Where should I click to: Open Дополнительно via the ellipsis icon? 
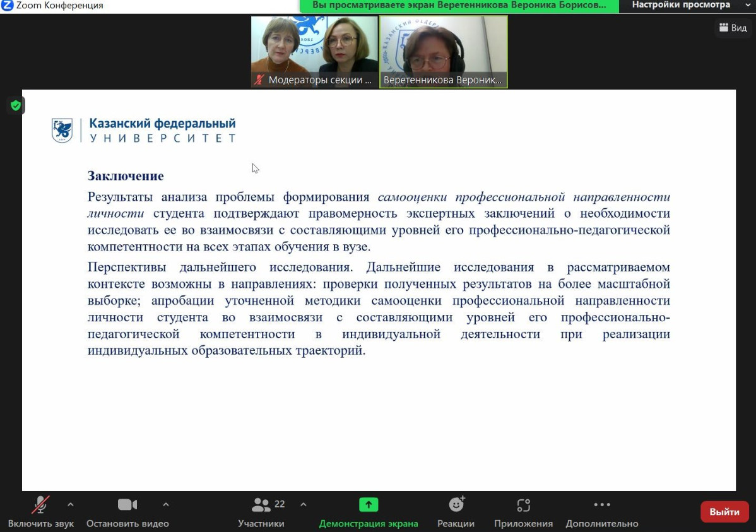click(x=602, y=504)
